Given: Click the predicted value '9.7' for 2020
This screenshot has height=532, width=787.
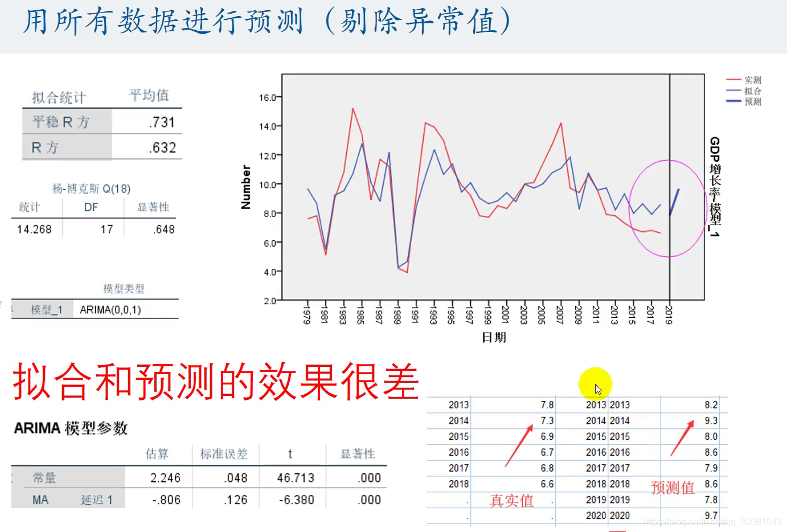Looking at the screenshot, I should [x=711, y=515].
